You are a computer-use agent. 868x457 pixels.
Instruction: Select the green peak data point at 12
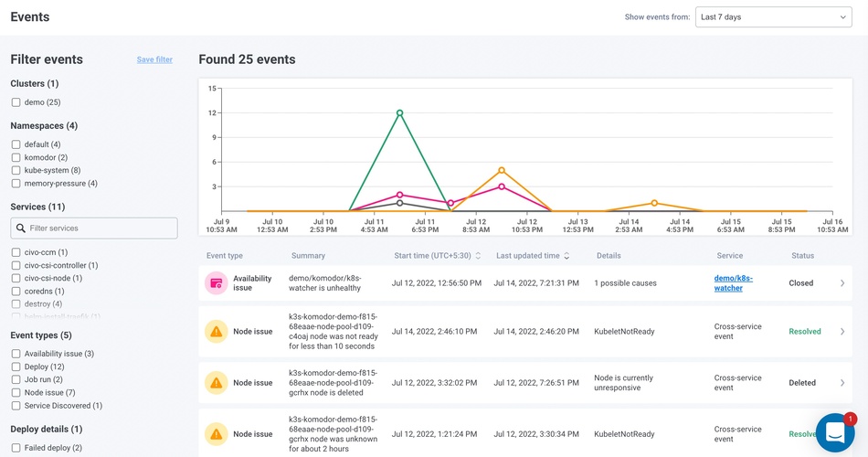coord(399,113)
